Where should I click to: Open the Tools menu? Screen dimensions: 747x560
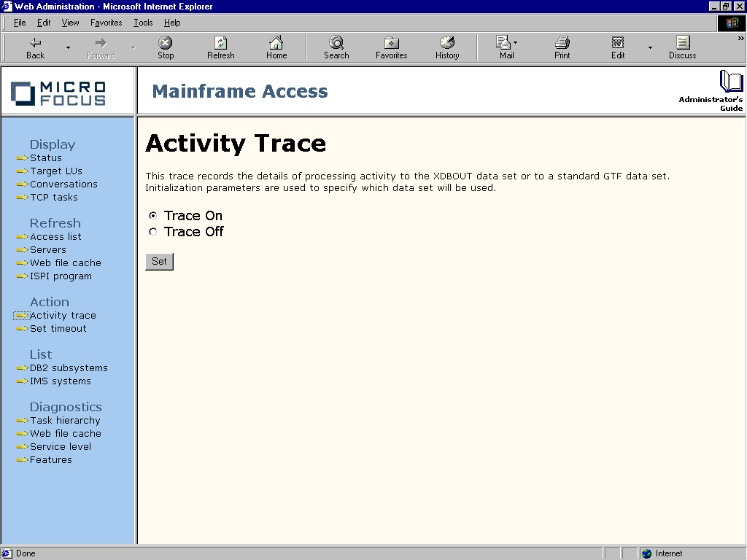142,23
